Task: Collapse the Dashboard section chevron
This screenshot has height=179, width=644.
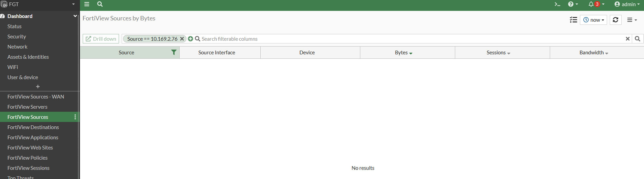Action: tap(75, 16)
